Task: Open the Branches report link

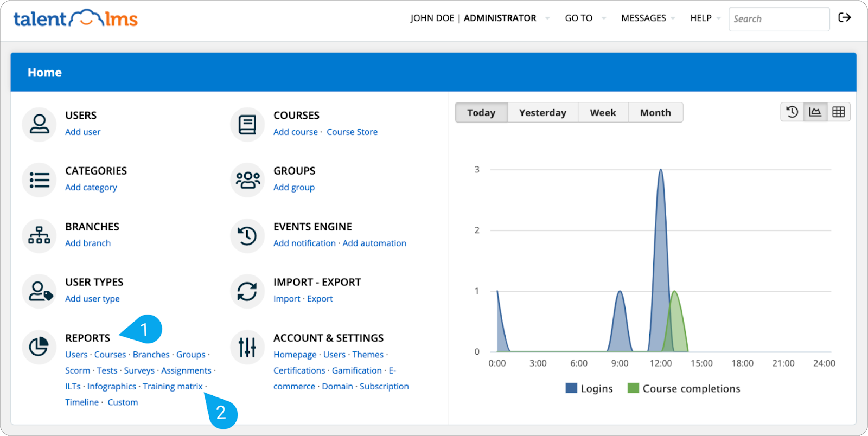Action: [x=151, y=354]
